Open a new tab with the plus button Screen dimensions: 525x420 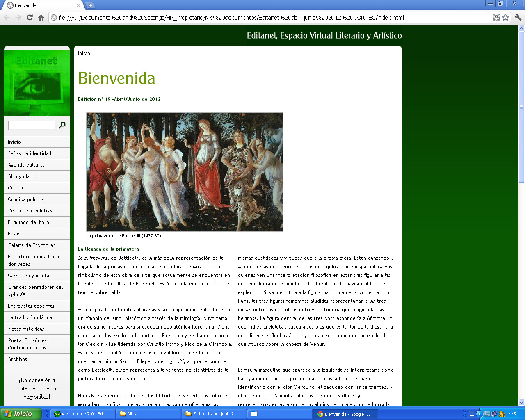point(90,5)
